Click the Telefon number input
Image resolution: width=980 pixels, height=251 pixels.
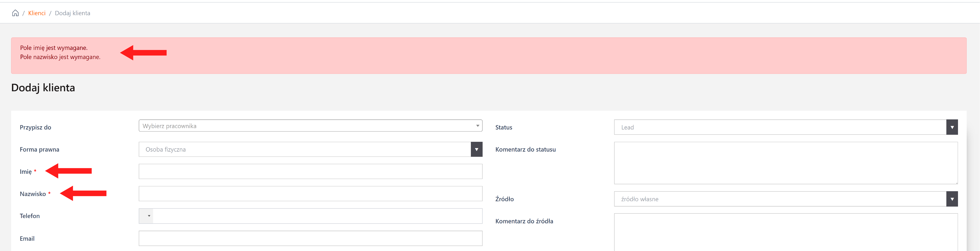pyautogui.click(x=317, y=216)
